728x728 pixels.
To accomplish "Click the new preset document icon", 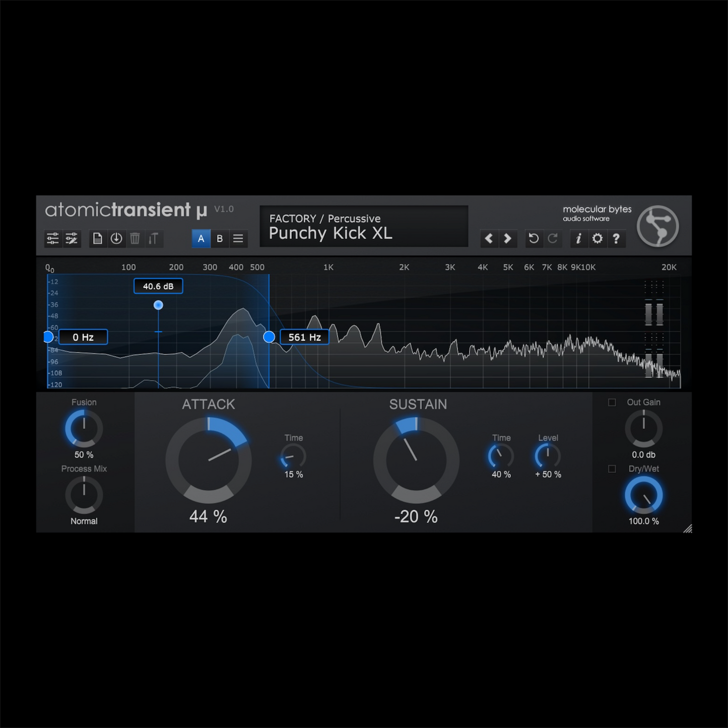I will (x=98, y=238).
